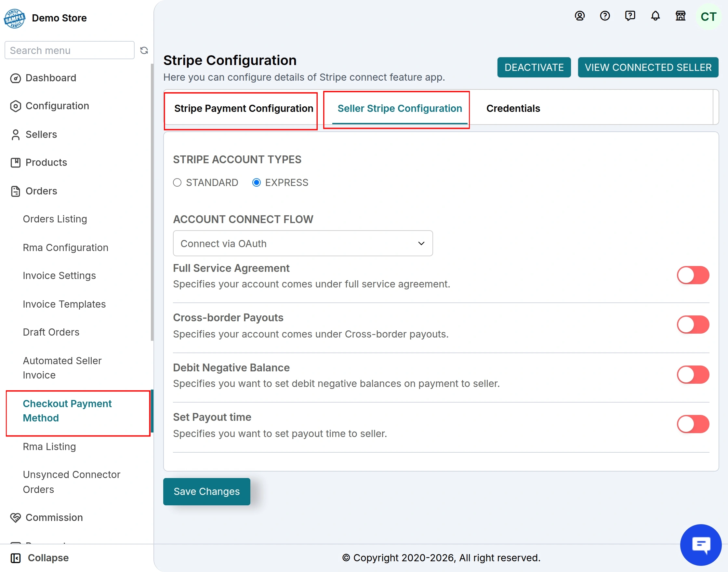Select the STANDARD account type radio
Image resolution: width=728 pixels, height=572 pixels.
click(177, 182)
